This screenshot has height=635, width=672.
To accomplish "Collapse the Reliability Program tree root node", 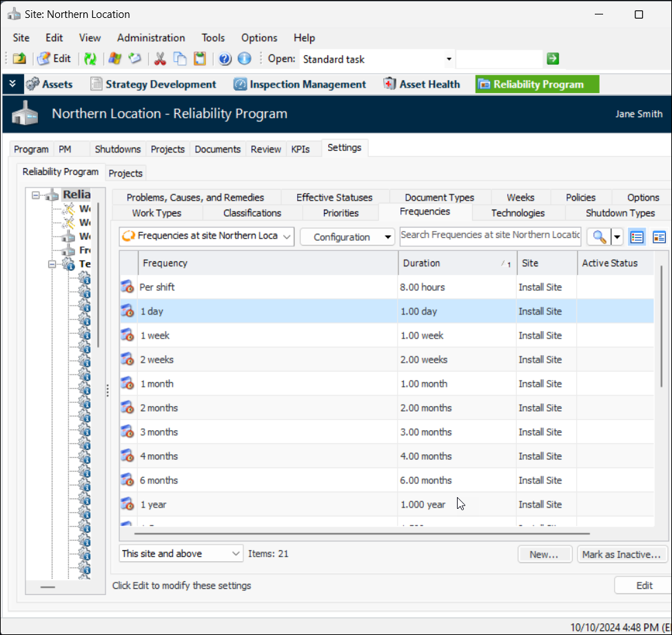I will point(36,196).
